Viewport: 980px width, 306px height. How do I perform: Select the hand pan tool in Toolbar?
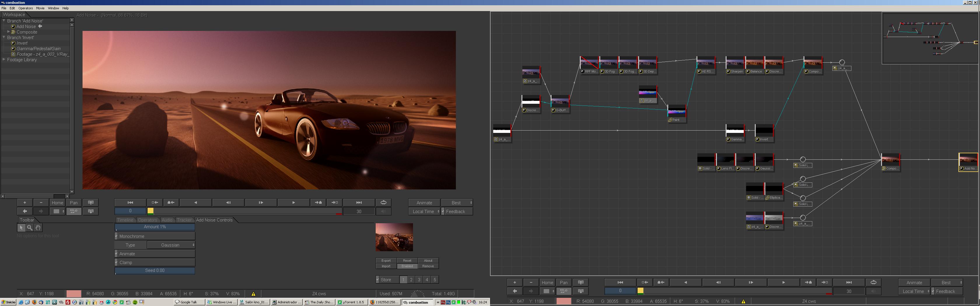point(38,228)
